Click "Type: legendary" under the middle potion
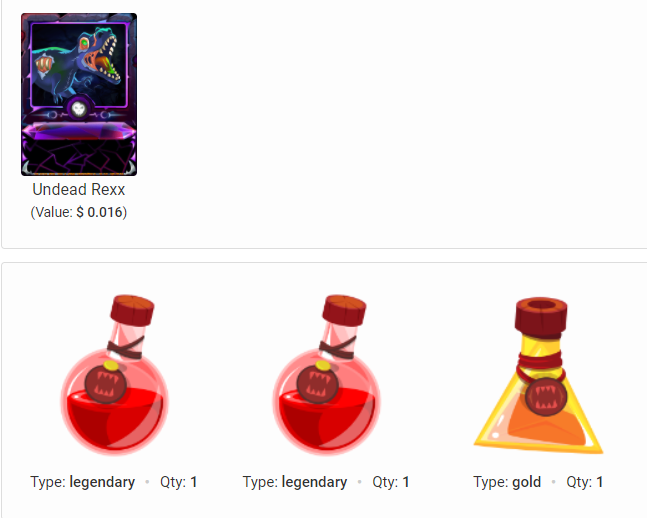Image resolution: width=647 pixels, height=518 pixels. [295, 482]
